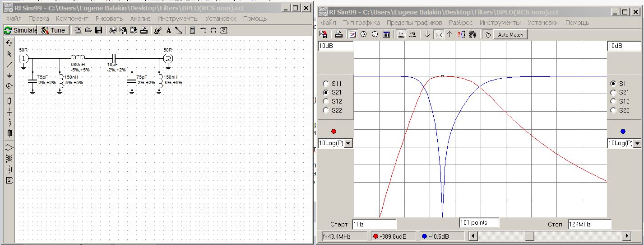Click the Simulate button

tap(20, 30)
